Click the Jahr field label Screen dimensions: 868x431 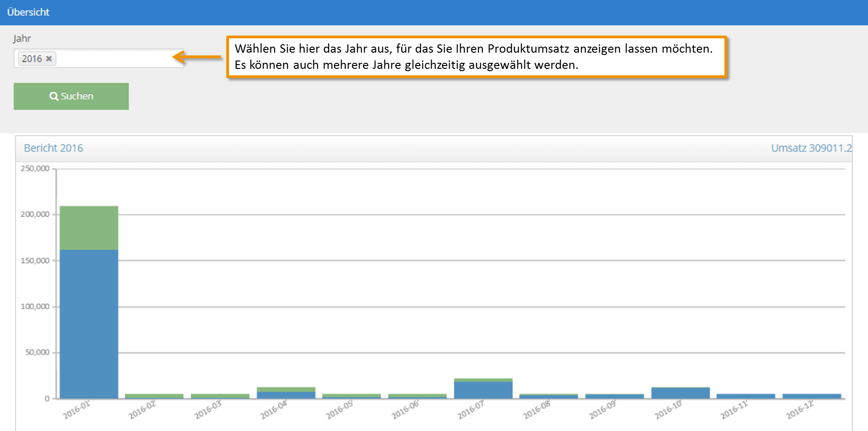tap(22, 38)
